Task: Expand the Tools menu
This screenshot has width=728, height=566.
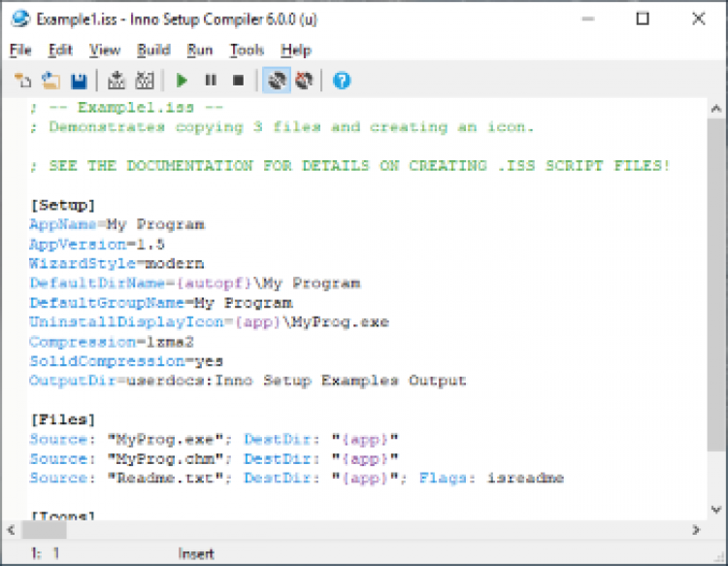Action: pos(247,50)
